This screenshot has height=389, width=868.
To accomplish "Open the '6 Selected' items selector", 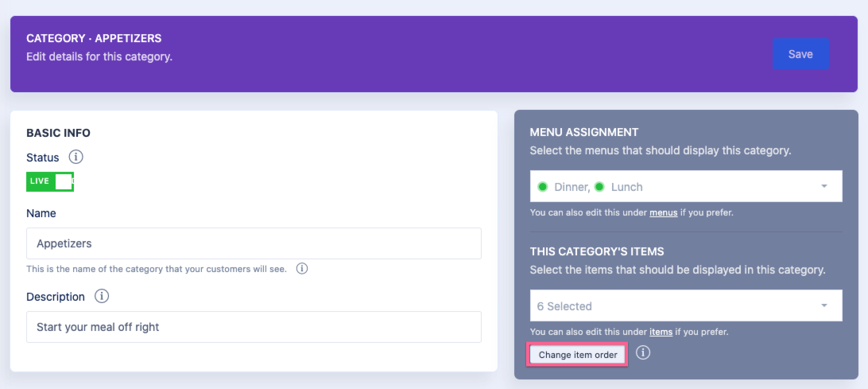I will tap(676, 306).
